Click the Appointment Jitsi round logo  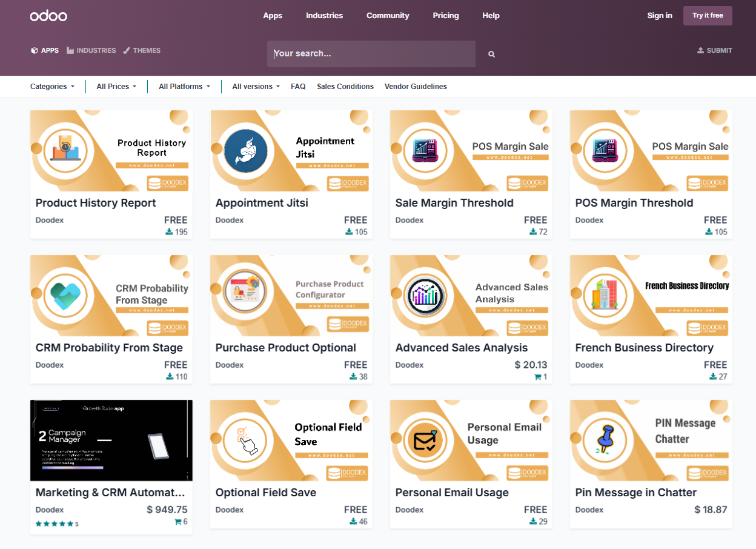click(245, 151)
